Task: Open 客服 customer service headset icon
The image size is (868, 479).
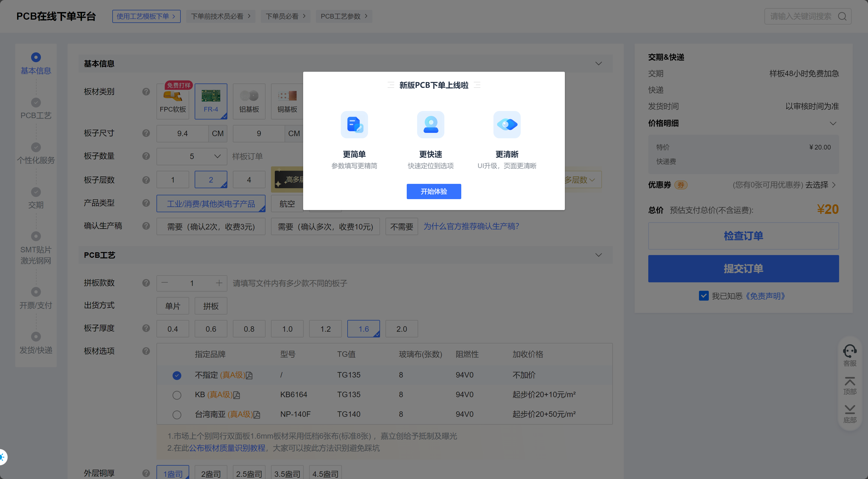Action: tap(849, 351)
